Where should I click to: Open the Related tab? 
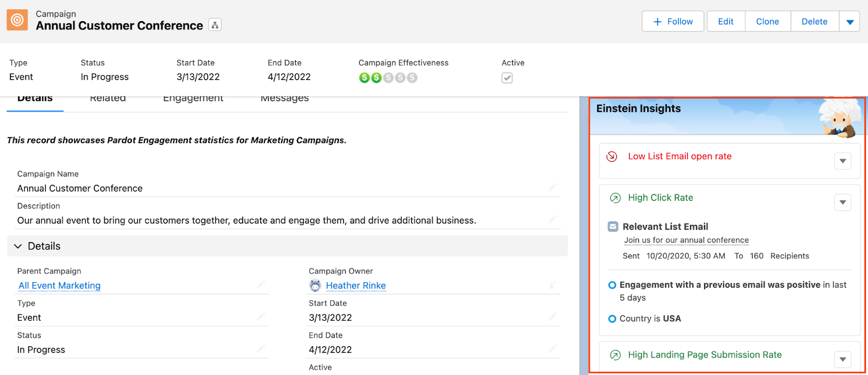pos(108,99)
